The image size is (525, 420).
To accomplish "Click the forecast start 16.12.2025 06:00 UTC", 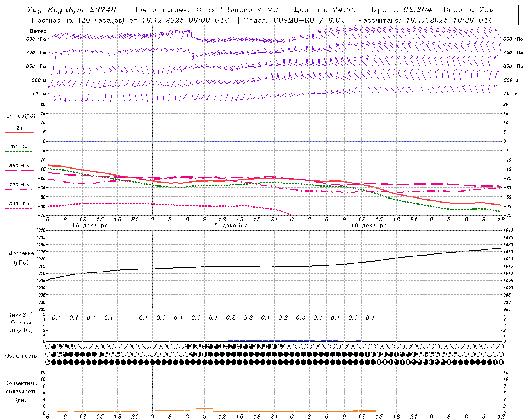I will pos(185,20).
